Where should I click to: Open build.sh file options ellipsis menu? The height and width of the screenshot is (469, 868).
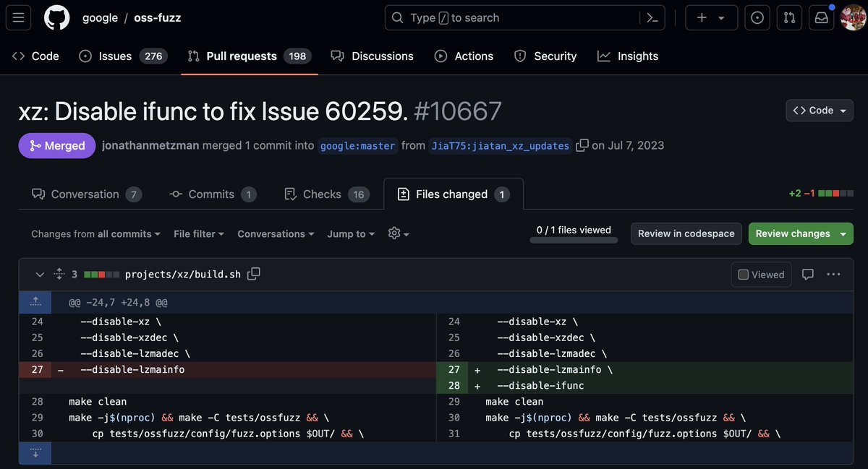pos(833,275)
